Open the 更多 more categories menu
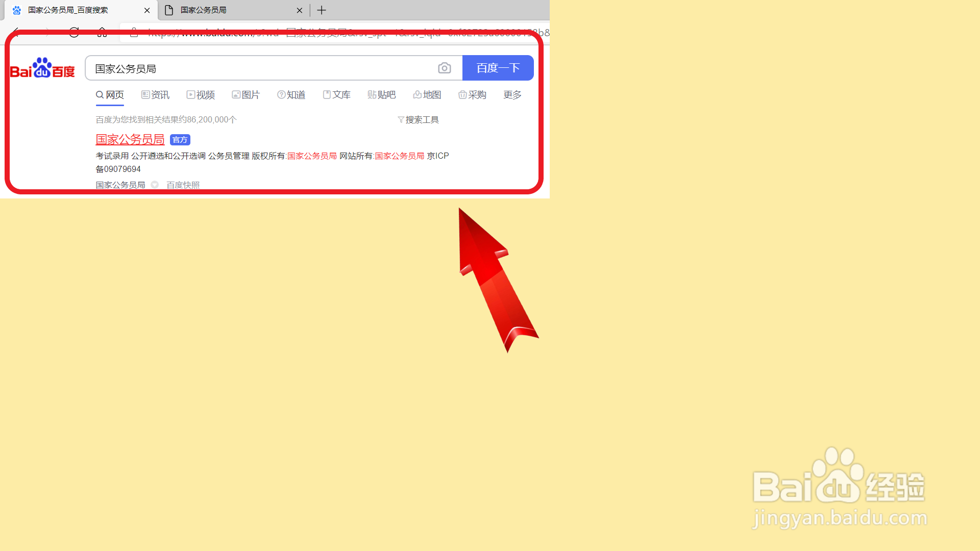This screenshot has height=551, width=980. [x=512, y=94]
